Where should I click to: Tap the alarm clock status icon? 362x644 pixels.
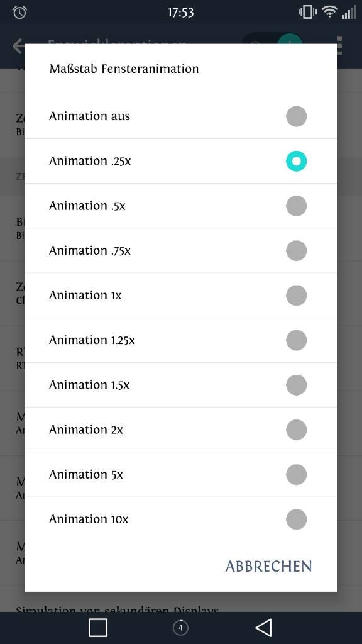(19, 13)
